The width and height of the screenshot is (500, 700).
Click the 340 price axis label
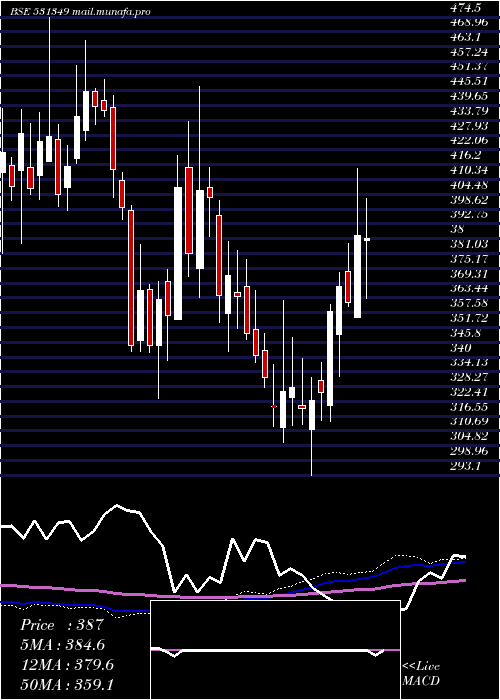(x=462, y=347)
